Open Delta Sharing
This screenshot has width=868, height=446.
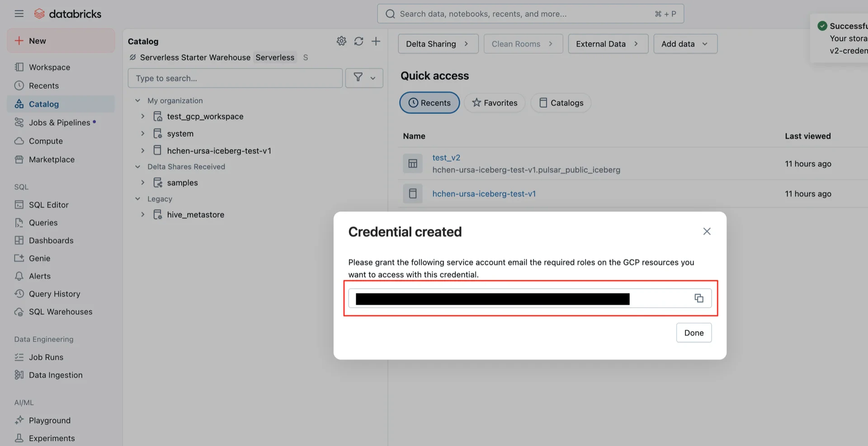click(x=438, y=44)
